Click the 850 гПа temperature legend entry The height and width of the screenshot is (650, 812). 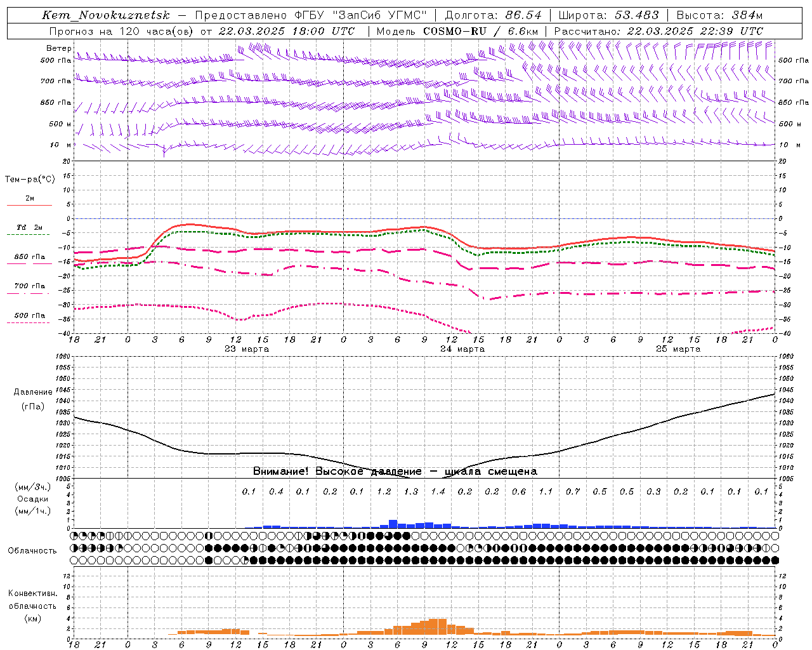(30, 257)
